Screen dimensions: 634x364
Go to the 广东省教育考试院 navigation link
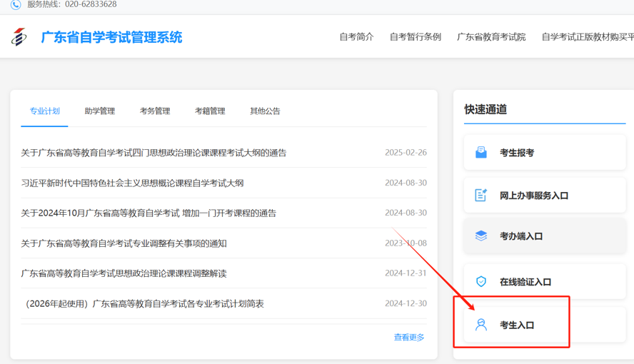pyautogui.click(x=491, y=37)
